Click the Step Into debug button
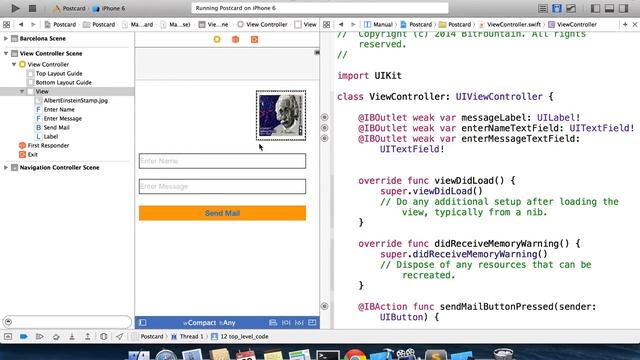Screen dimensions: 640x360 click(x=72, y=336)
